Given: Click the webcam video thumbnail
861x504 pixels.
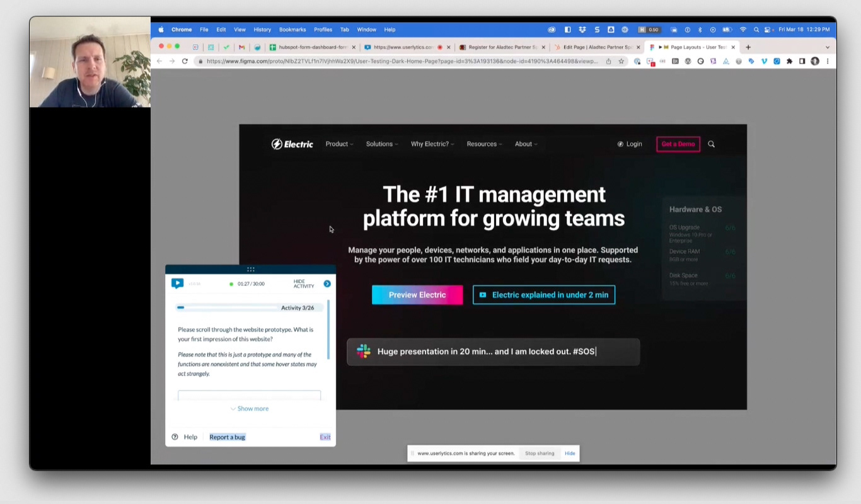Looking at the screenshot, I should point(90,62).
